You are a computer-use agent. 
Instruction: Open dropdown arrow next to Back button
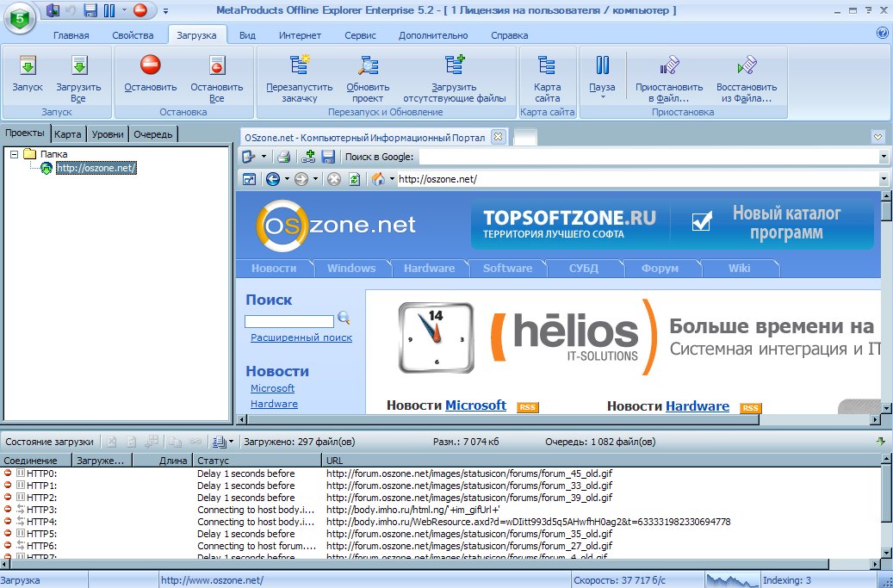287,179
